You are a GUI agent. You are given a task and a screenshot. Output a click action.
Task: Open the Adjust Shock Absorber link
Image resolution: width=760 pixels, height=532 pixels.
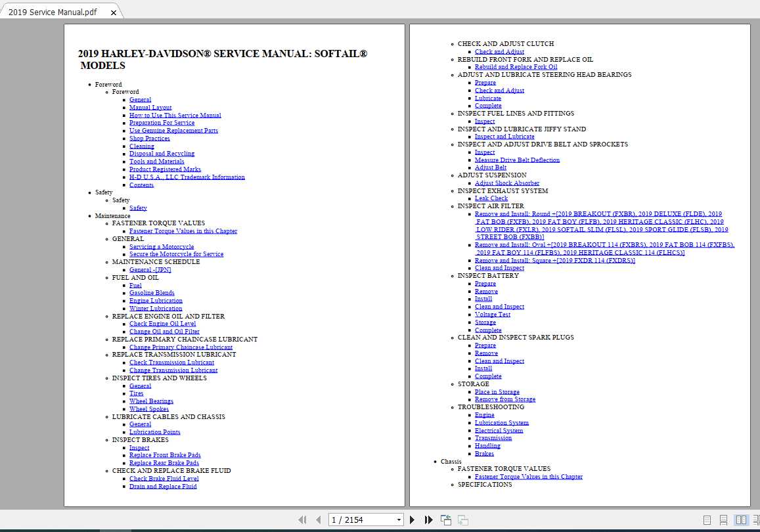coord(506,183)
